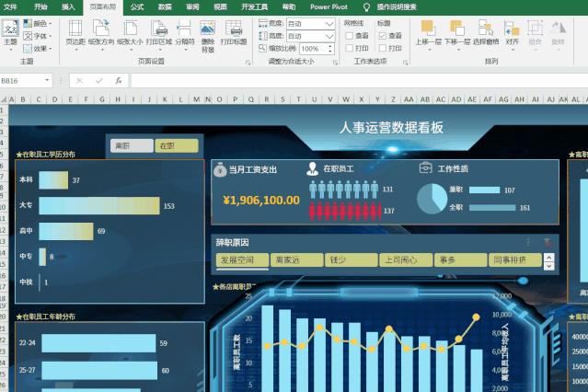Click the 上移一层 bring forward icon
The image size is (588, 392).
click(428, 29)
